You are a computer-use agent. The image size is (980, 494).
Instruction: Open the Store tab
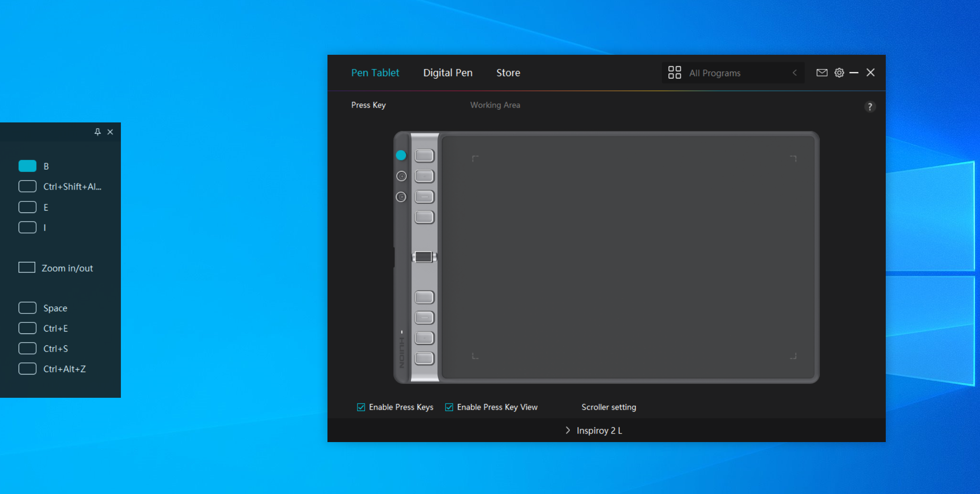[x=508, y=73]
